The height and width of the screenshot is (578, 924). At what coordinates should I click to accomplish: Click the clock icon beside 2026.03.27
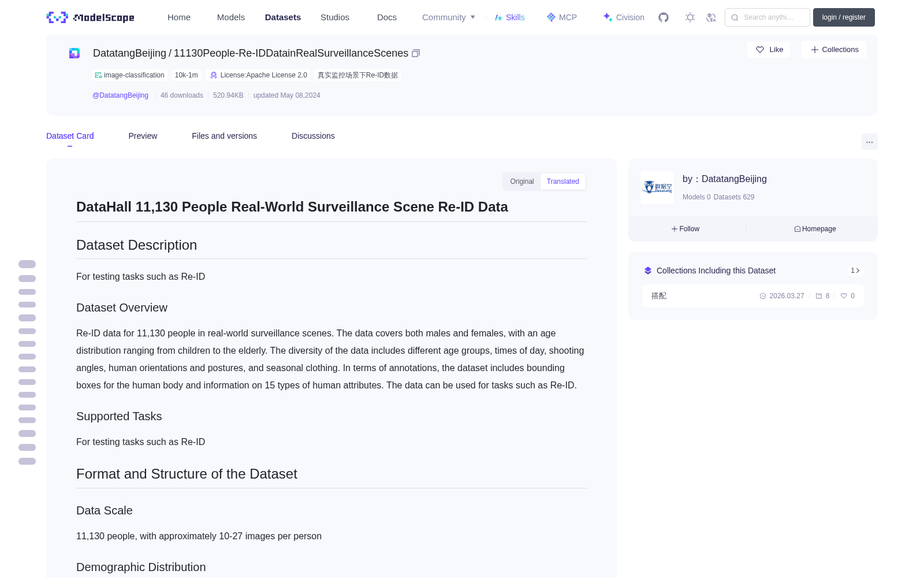[x=763, y=296]
